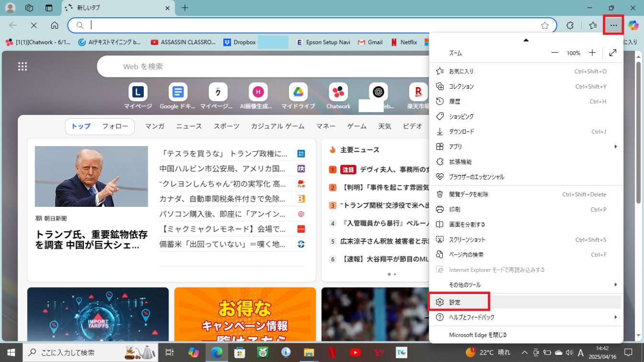
Task: Click the Edge icon in taskbar
Action: (217, 352)
